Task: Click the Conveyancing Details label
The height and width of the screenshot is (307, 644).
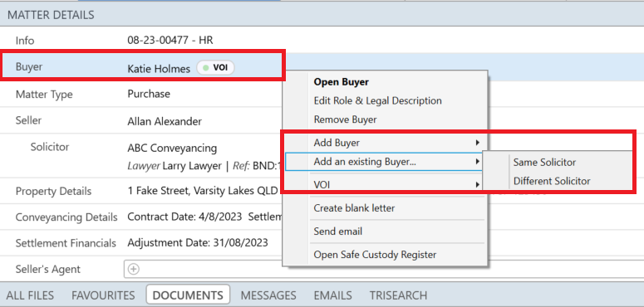Action: 66,217
